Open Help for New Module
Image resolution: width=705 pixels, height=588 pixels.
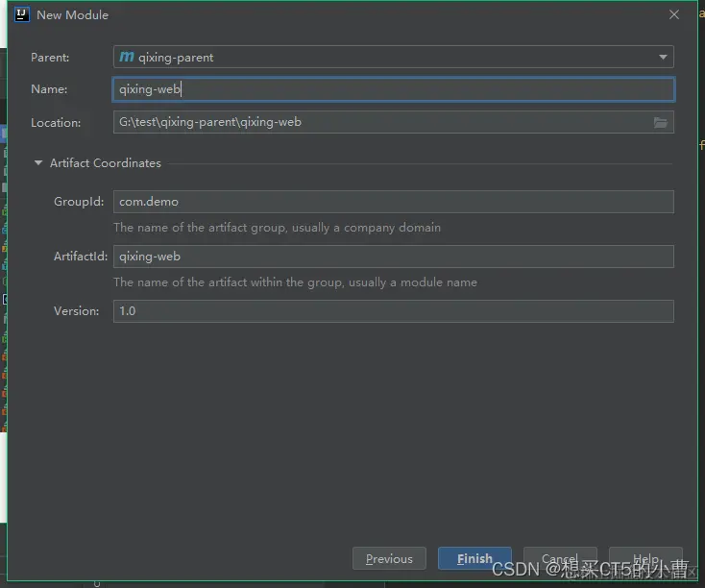[645, 559]
